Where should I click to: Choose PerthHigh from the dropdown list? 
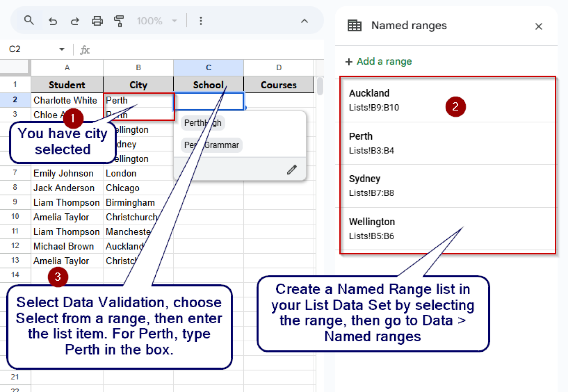click(202, 123)
